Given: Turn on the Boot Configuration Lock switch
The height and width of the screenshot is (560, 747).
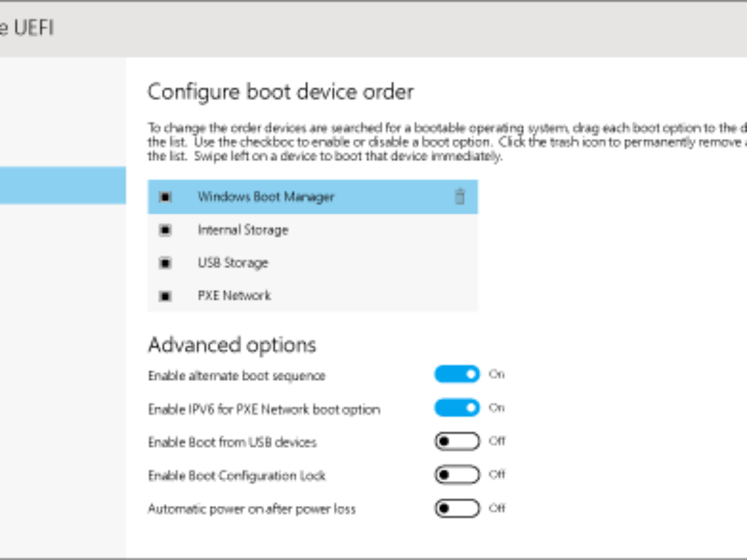Looking at the screenshot, I should [457, 475].
